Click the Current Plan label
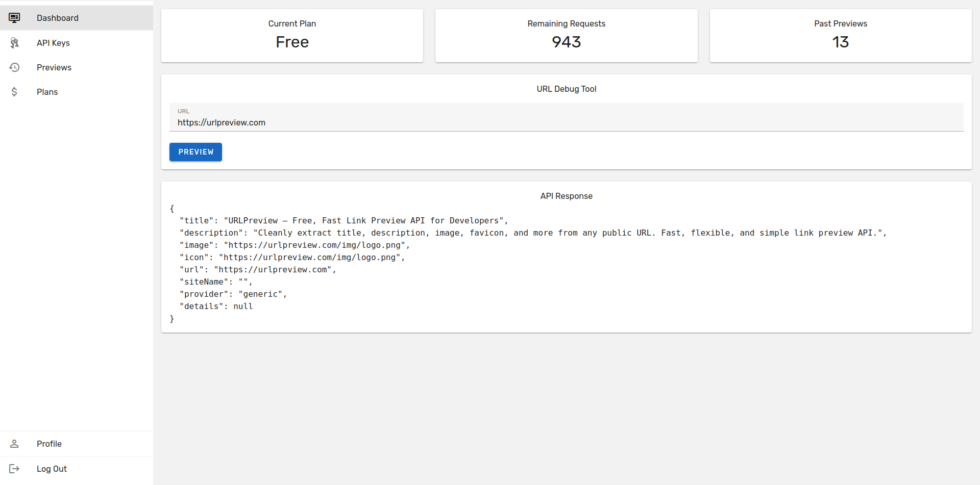The width and height of the screenshot is (980, 485). [292, 23]
